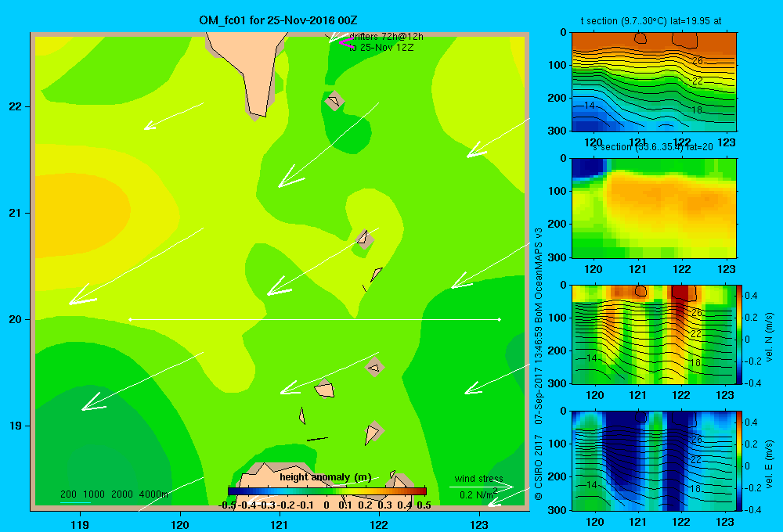Screen dimensions: 783x532
Task: Click the 26 contour label in temperature section
Action: point(698,61)
